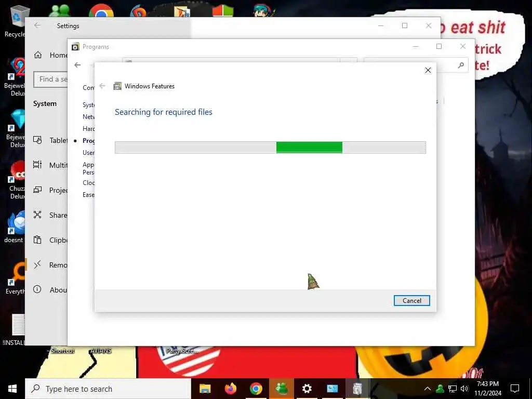Click the green progress bar
The image size is (532, 399).
270,148
